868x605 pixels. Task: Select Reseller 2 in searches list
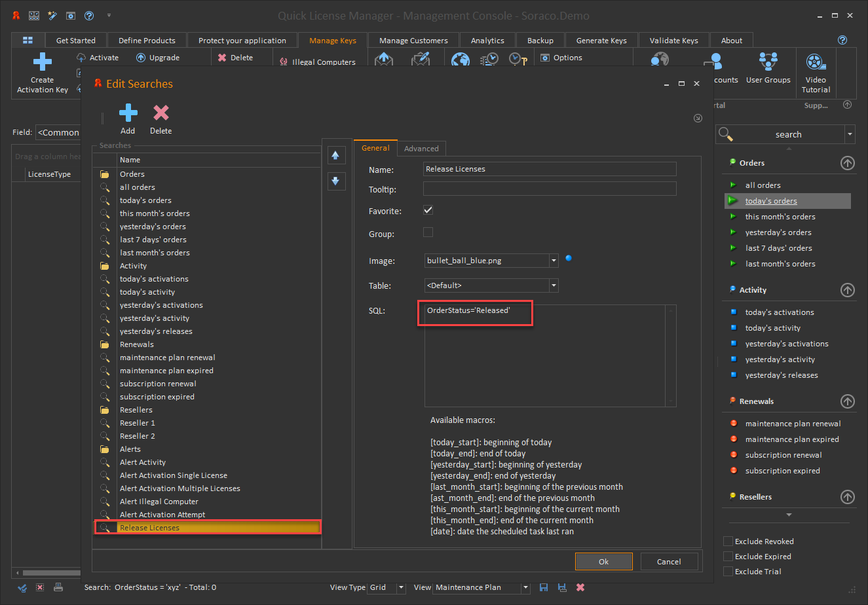point(208,436)
